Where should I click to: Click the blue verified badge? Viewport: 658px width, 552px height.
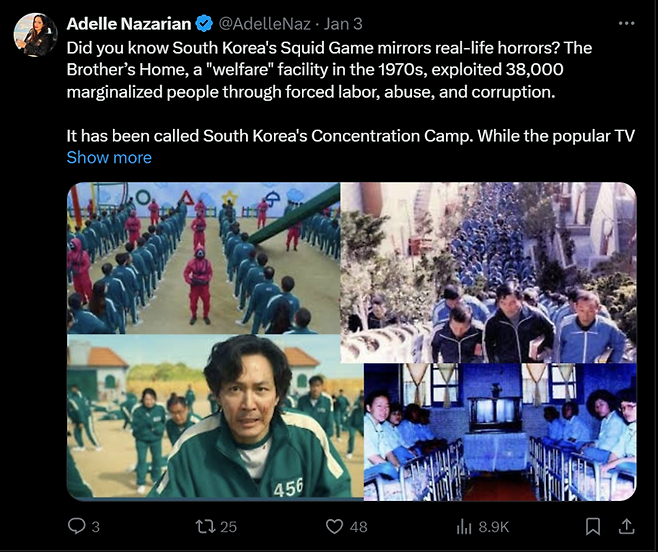tap(204, 24)
